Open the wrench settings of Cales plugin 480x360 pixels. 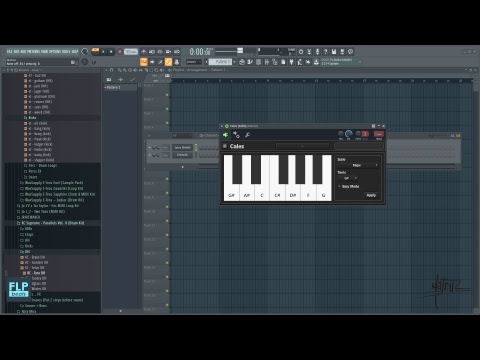coord(247,135)
